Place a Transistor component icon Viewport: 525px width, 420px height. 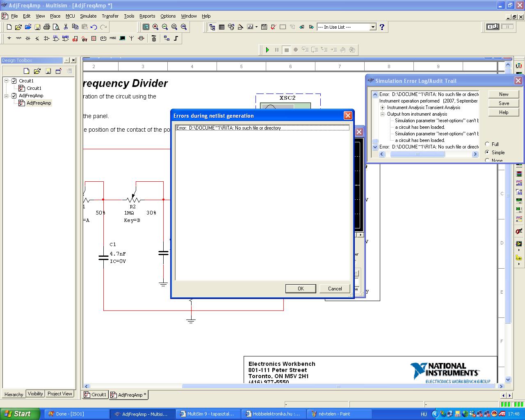pos(37,38)
